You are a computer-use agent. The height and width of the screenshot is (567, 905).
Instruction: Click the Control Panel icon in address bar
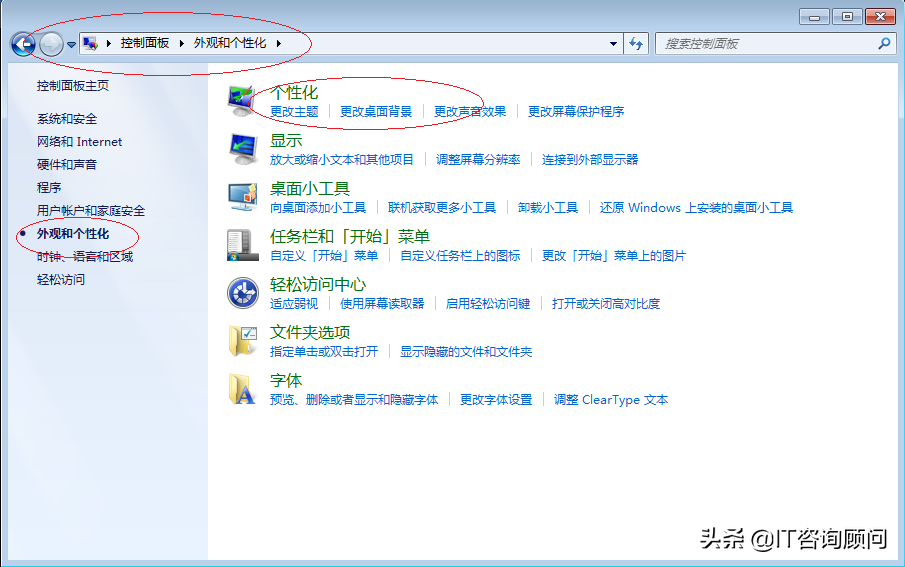click(x=91, y=43)
